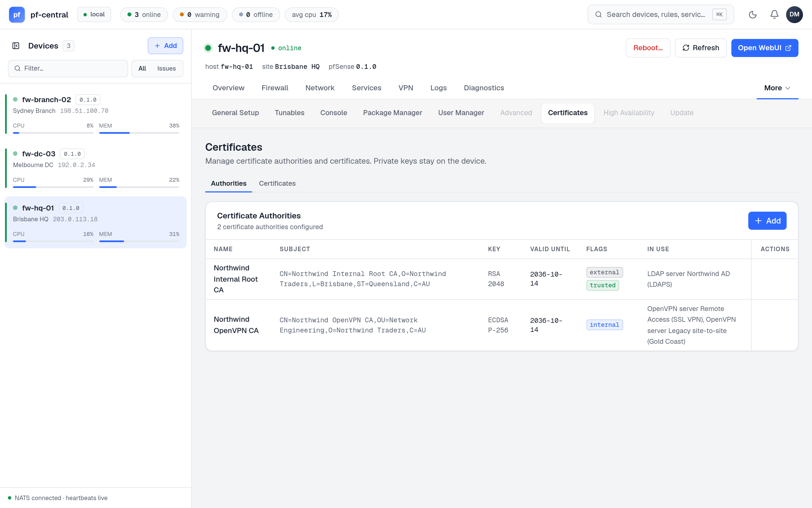Select Tunables sub-tab
The height and width of the screenshot is (508, 812).
(x=289, y=113)
